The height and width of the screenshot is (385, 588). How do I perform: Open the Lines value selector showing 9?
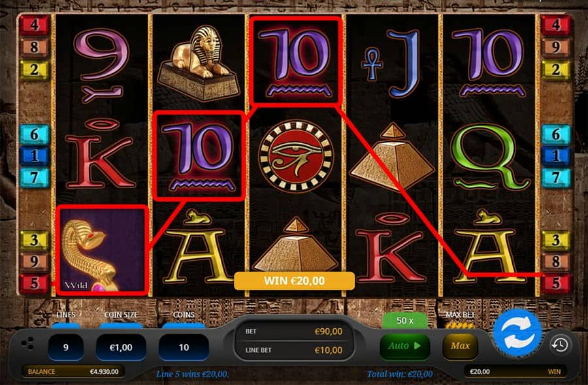pos(65,348)
